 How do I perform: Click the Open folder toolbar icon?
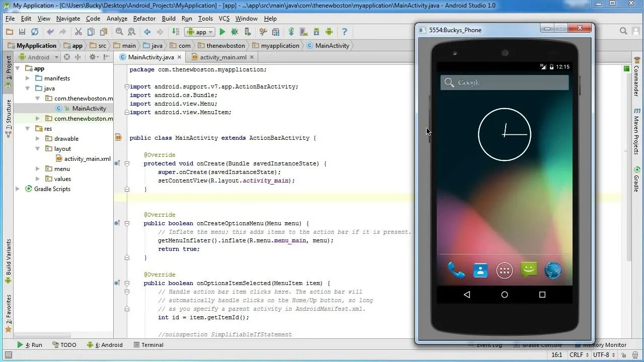coord(10,32)
